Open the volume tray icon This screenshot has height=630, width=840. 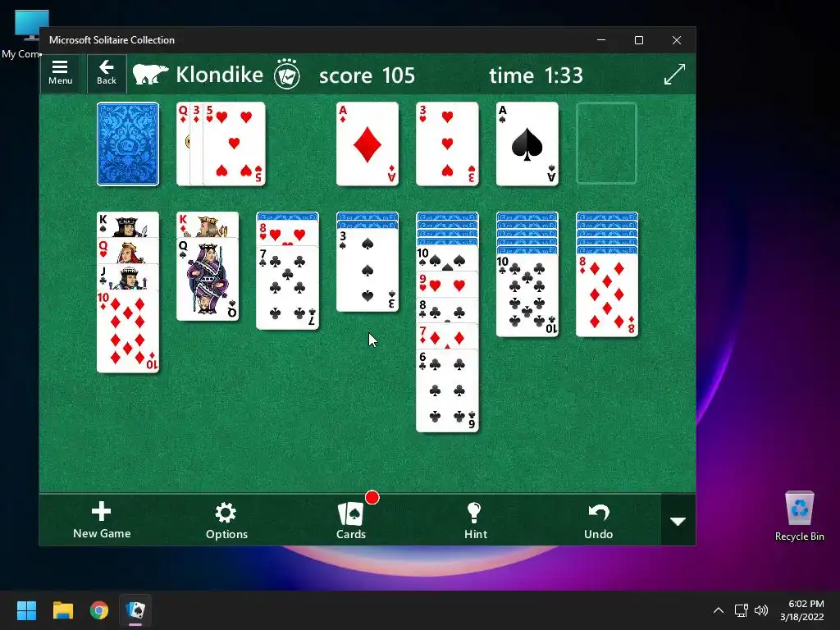(x=760, y=610)
